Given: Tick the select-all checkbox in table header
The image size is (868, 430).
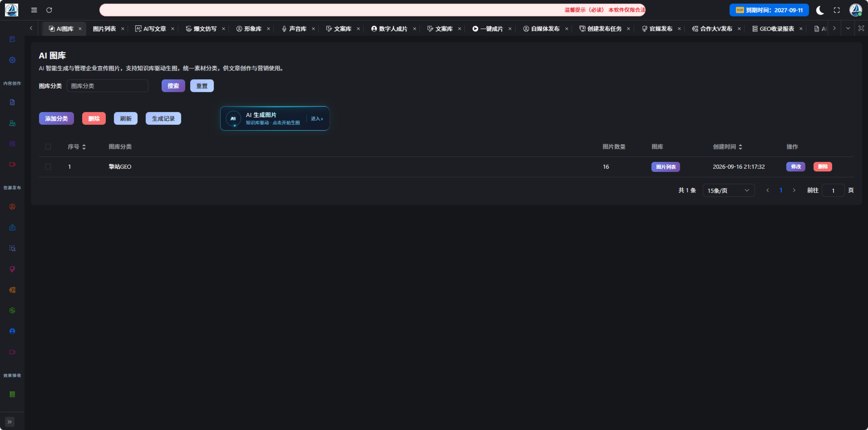Looking at the screenshot, I should [48, 147].
